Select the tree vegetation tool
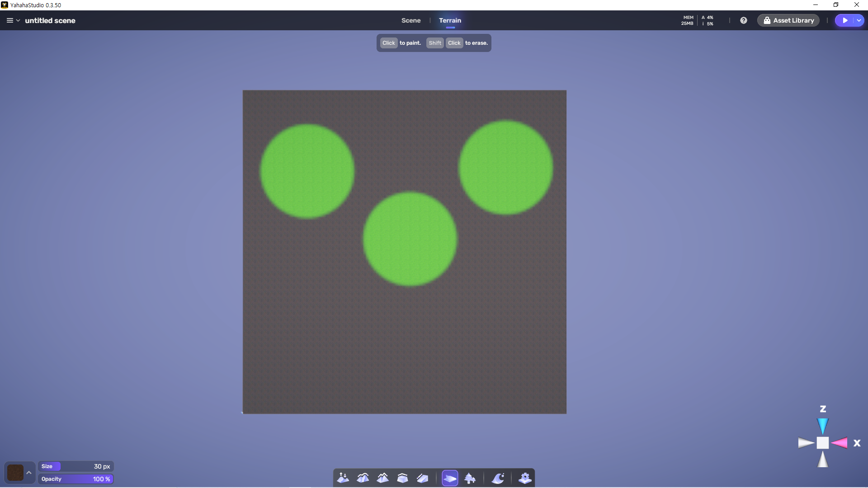 point(470,478)
